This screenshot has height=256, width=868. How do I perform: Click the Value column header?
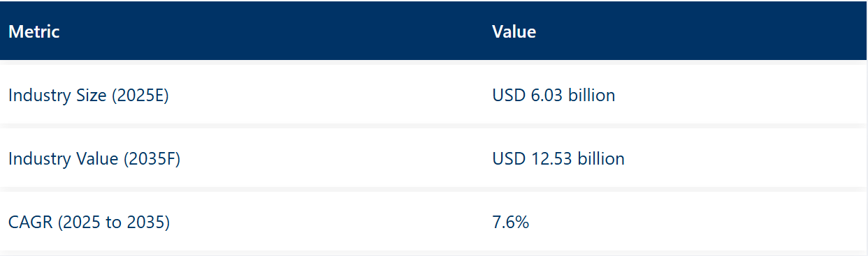pos(514,31)
